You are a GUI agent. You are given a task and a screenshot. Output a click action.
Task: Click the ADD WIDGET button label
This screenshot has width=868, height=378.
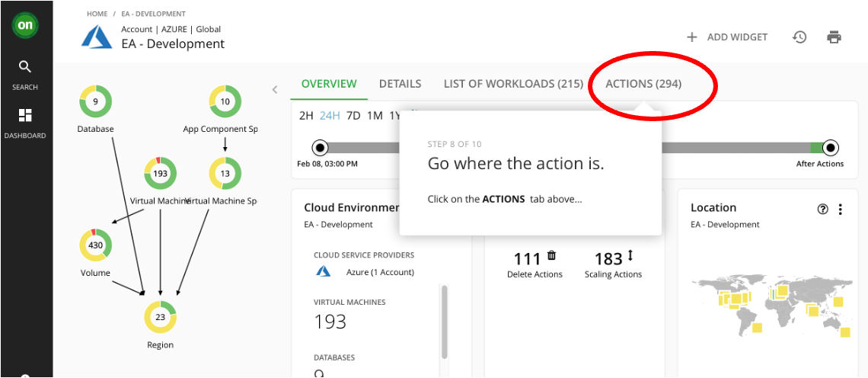(737, 37)
